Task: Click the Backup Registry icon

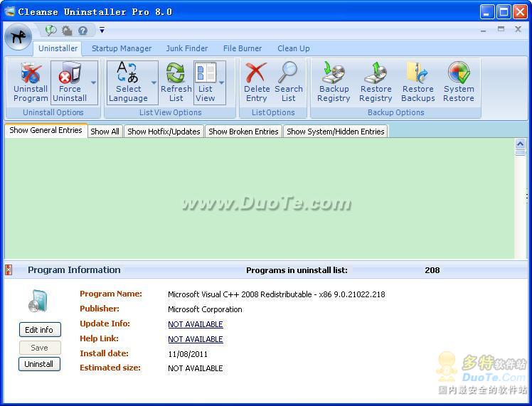Action: coord(333,73)
